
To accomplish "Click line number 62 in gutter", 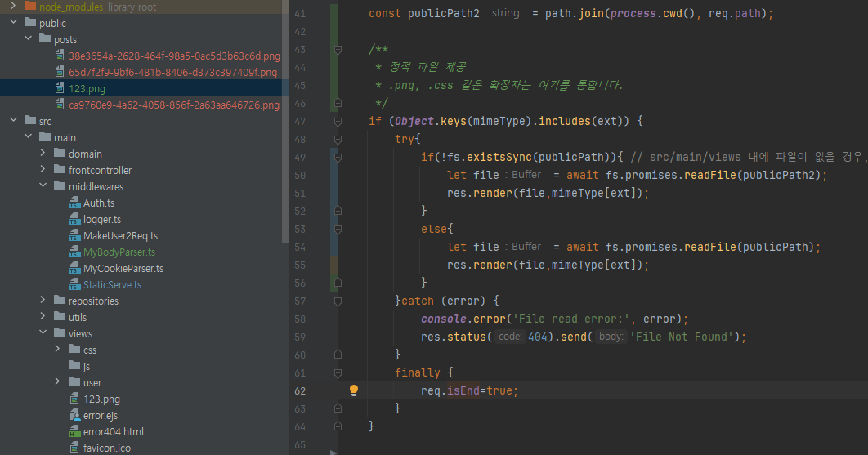I will (x=300, y=390).
